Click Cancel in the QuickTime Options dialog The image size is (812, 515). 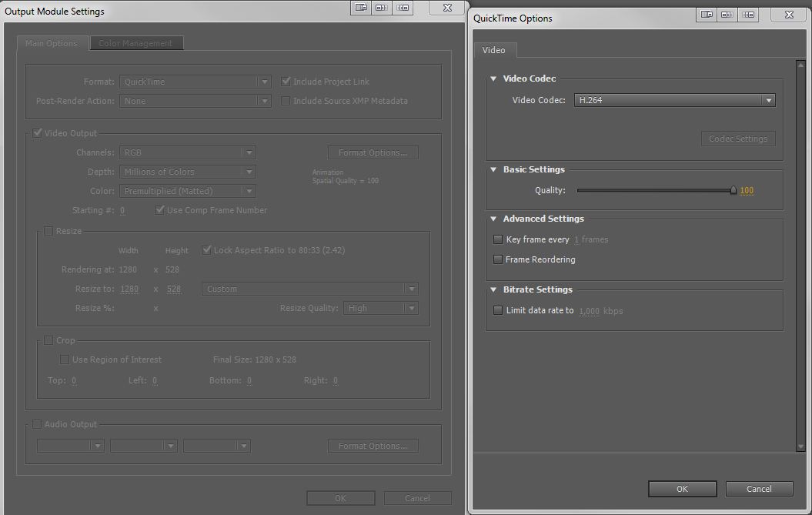click(759, 489)
